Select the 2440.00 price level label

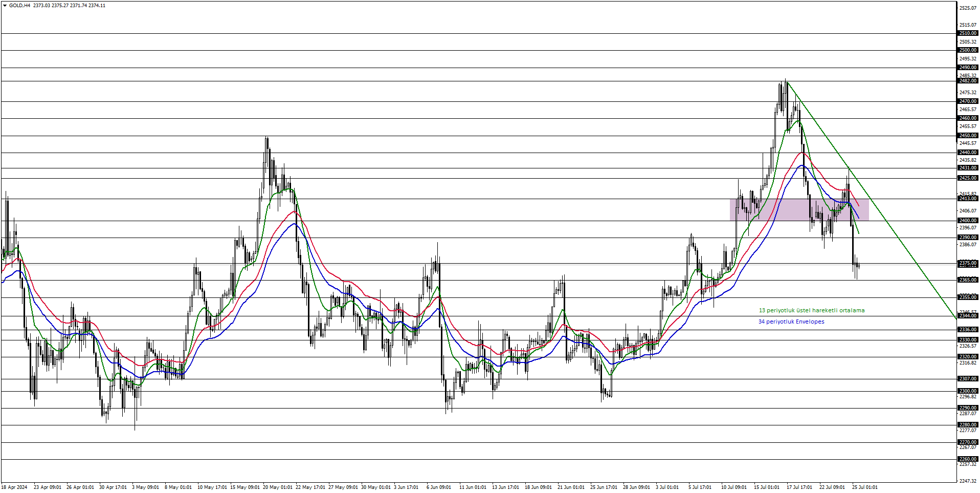coord(968,153)
